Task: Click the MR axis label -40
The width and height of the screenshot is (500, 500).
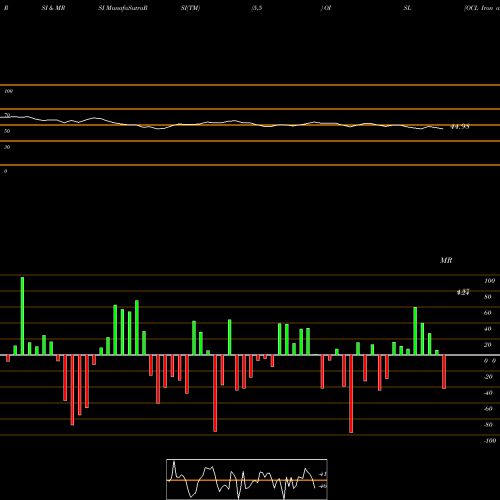Action: click(x=488, y=393)
